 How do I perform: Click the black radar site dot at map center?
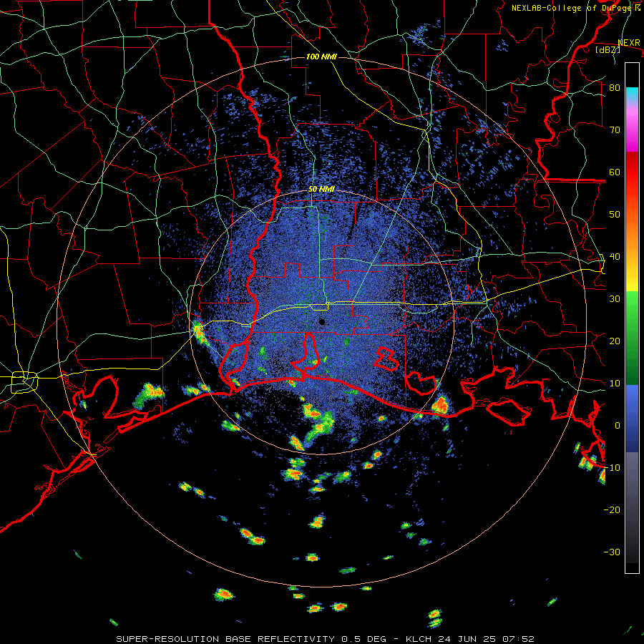point(322,321)
